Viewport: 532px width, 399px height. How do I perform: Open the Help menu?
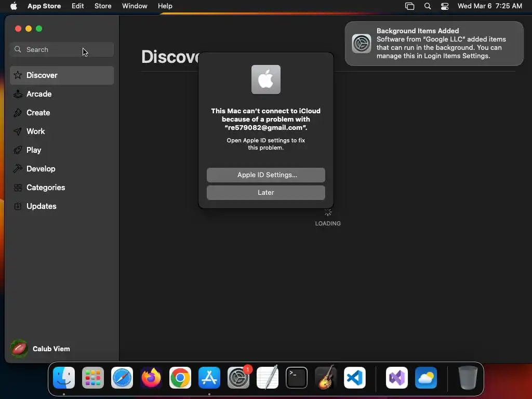pos(165,6)
